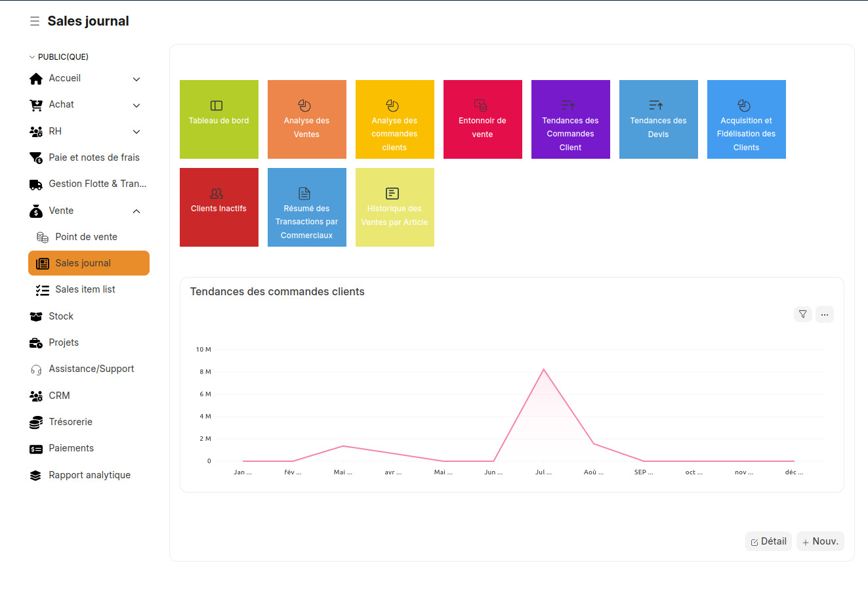Collapse the Vente sidebar section
This screenshot has height=599, width=868.
(136, 211)
